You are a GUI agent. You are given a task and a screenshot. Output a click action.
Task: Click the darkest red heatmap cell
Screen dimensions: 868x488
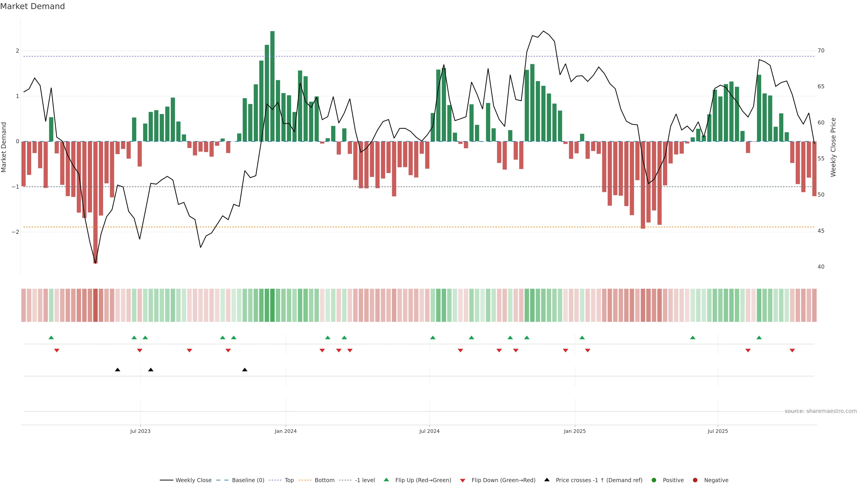(x=95, y=305)
